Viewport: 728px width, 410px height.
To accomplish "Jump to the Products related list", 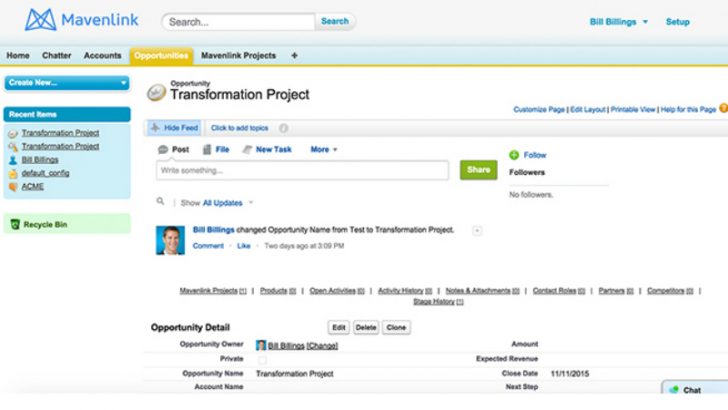I will click(x=278, y=291).
